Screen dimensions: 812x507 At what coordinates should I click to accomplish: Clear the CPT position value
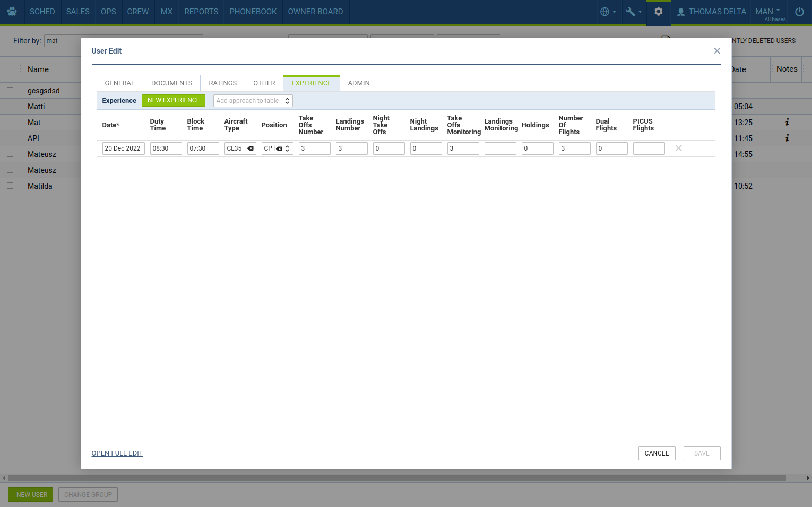279,149
